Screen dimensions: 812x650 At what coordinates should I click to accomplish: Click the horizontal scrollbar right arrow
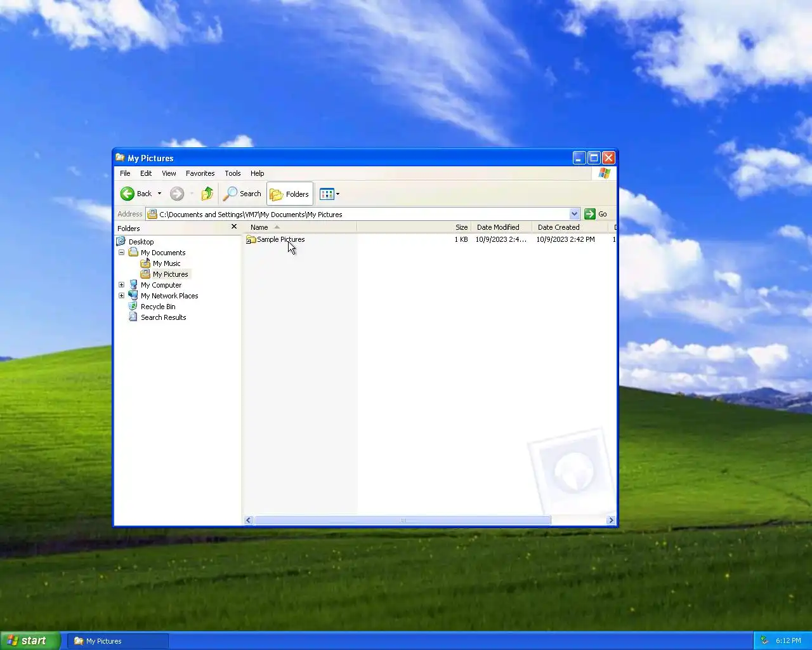(x=611, y=521)
